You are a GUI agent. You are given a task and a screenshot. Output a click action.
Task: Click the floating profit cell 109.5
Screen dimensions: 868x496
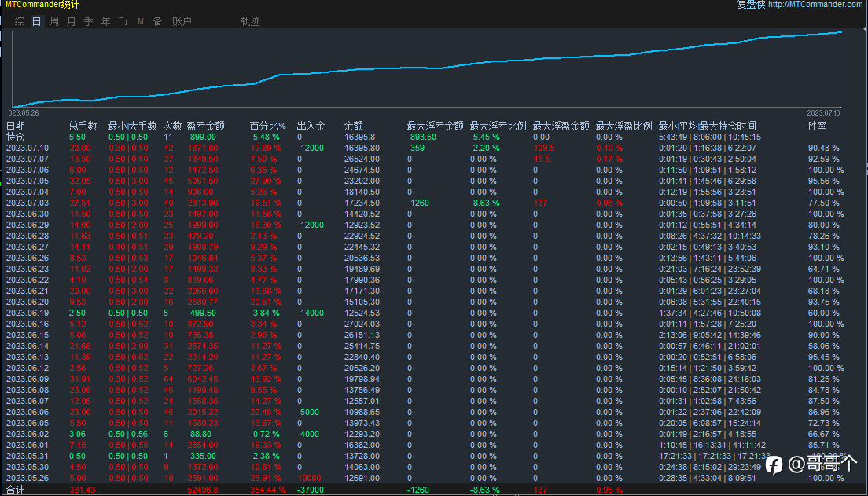pos(544,149)
